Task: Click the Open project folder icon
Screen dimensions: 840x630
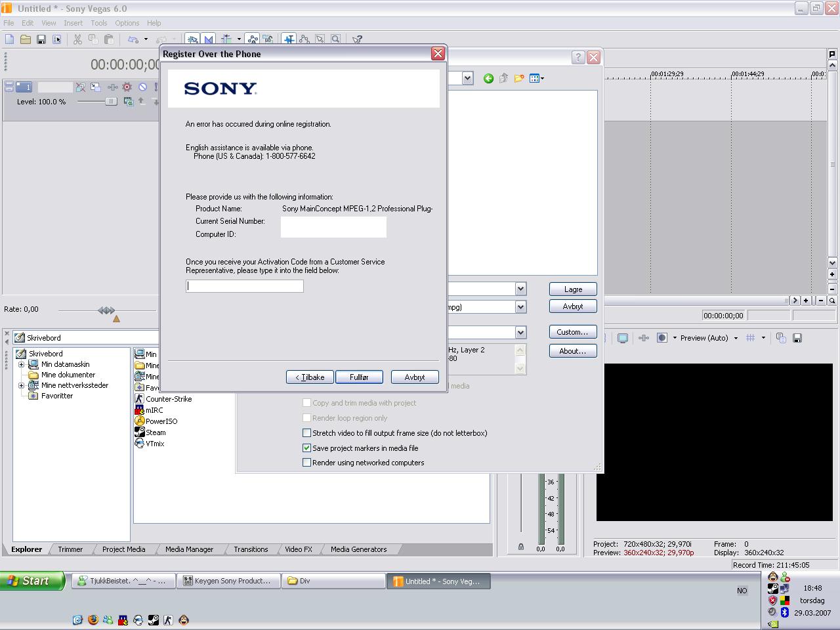Action: (x=26, y=39)
